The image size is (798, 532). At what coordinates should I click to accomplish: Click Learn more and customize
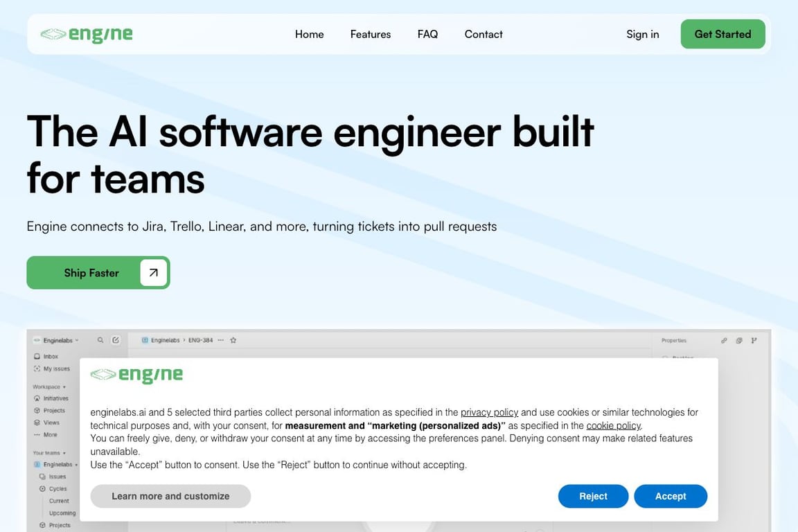click(170, 496)
